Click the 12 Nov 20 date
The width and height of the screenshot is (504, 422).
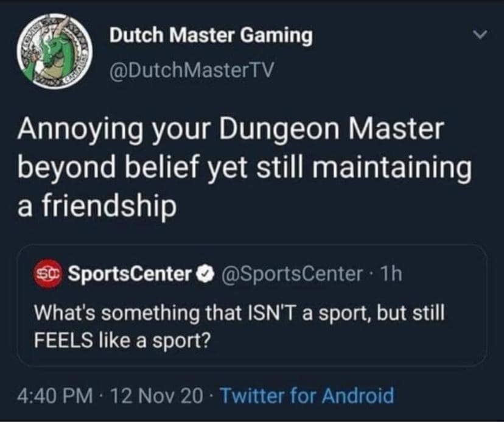[156, 395]
